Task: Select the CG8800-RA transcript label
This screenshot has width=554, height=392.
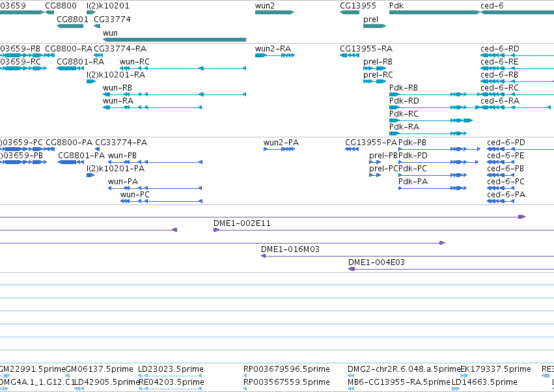Action: coord(68,48)
